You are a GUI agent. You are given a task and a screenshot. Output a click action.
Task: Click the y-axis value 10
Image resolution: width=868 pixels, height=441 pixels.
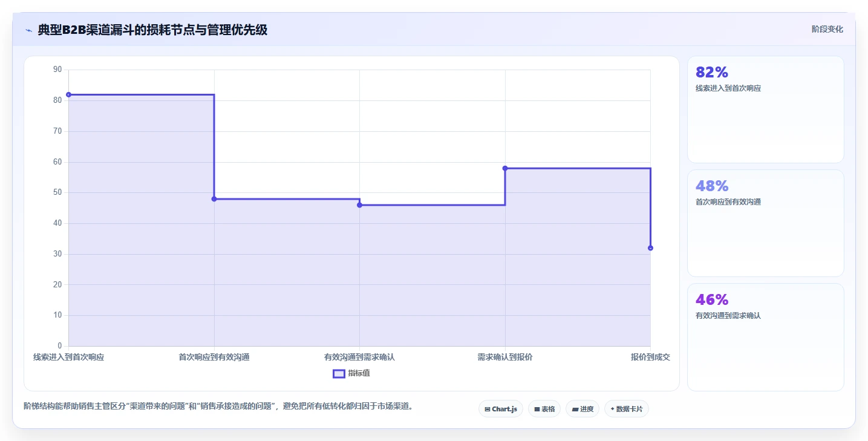57,315
